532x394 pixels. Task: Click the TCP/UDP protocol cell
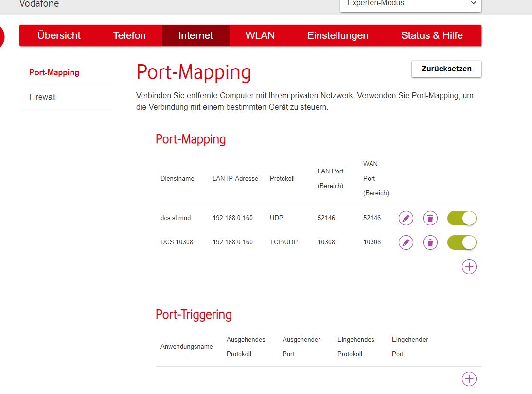(284, 242)
